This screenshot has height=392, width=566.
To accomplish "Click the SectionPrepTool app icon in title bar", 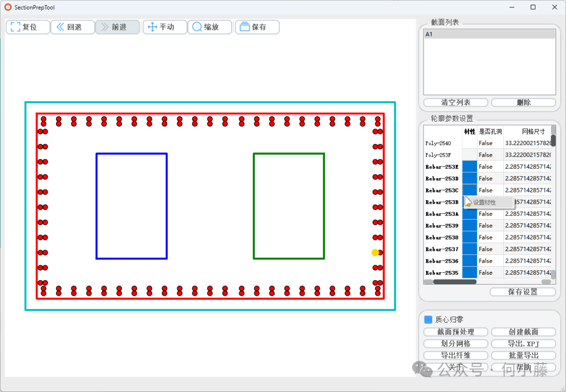I will [7, 7].
